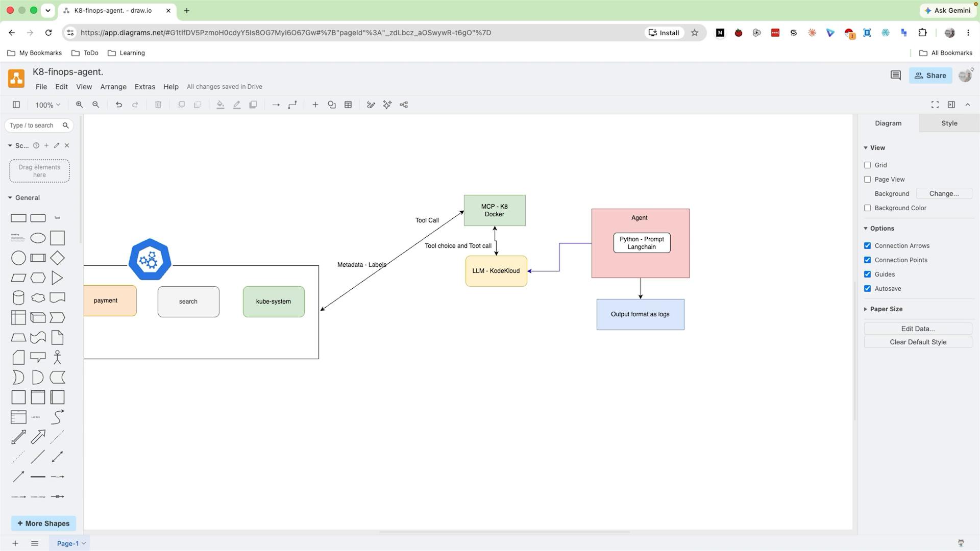
Task: Open the Page-1 tab dropdown
Action: pos(84,543)
